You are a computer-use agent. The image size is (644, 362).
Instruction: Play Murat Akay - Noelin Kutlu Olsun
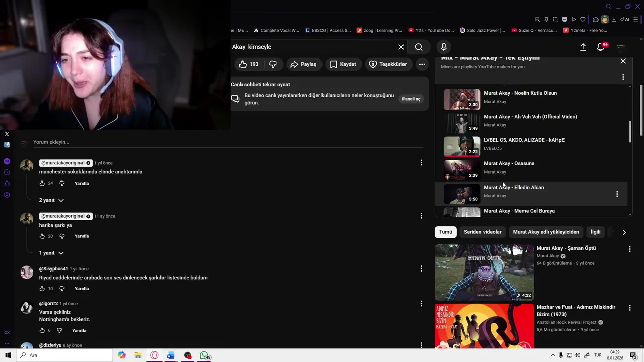point(520,93)
